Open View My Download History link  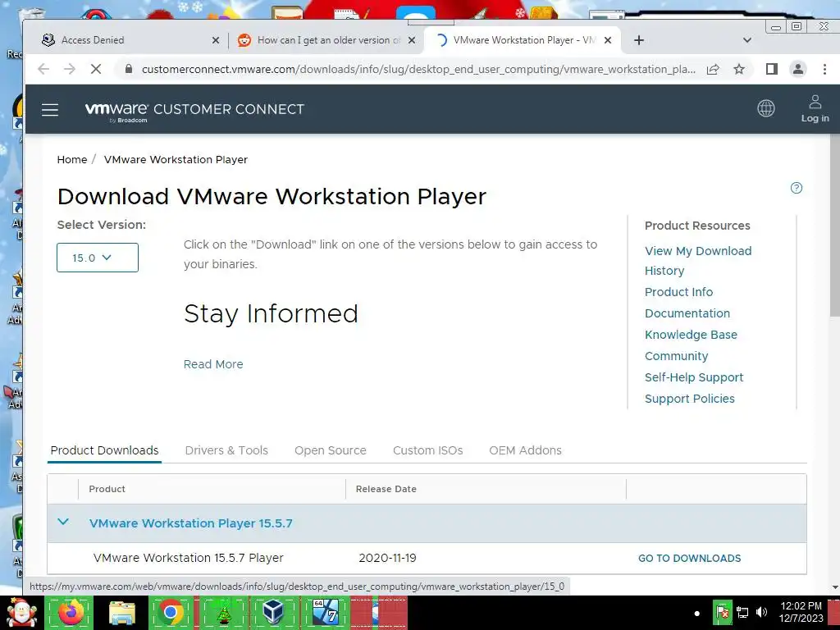tap(698, 261)
